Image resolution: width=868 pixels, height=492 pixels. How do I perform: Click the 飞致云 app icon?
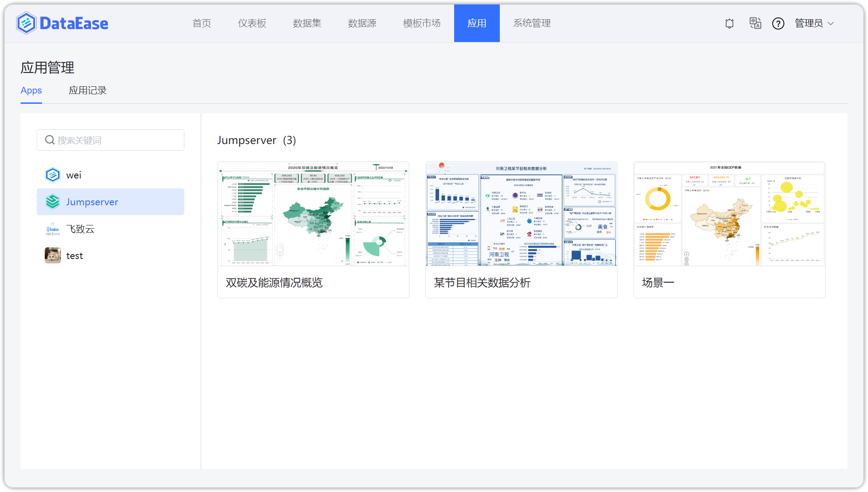coord(52,229)
